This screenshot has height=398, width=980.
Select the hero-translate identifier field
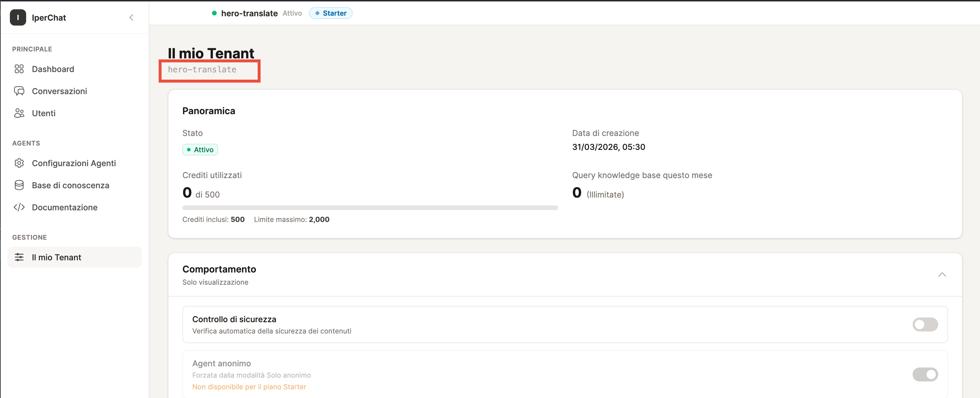click(209, 70)
